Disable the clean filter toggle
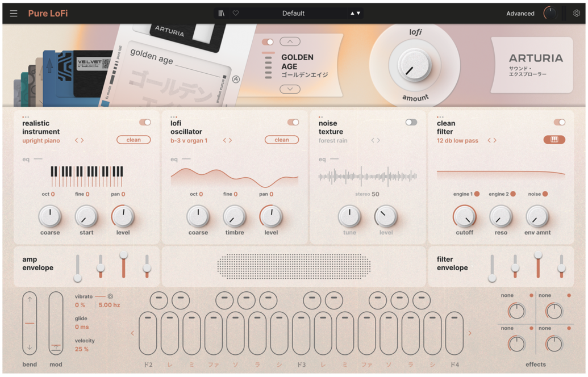 pyautogui.click(x=559, y=122)
